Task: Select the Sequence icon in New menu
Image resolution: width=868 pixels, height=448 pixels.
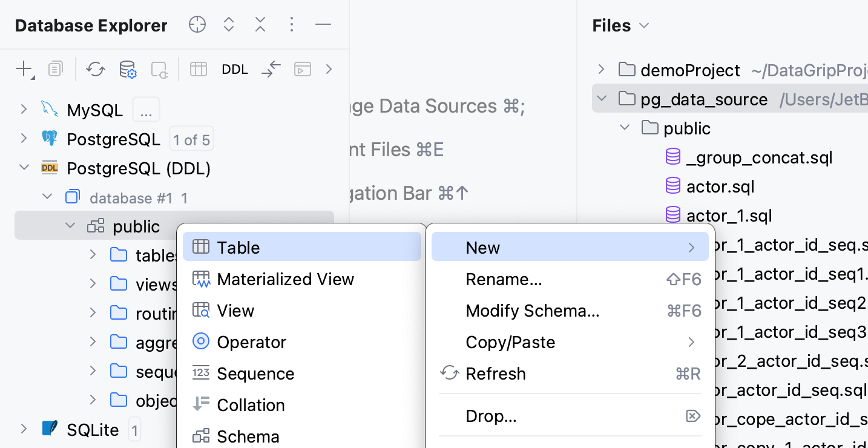Action: point(200,374)
